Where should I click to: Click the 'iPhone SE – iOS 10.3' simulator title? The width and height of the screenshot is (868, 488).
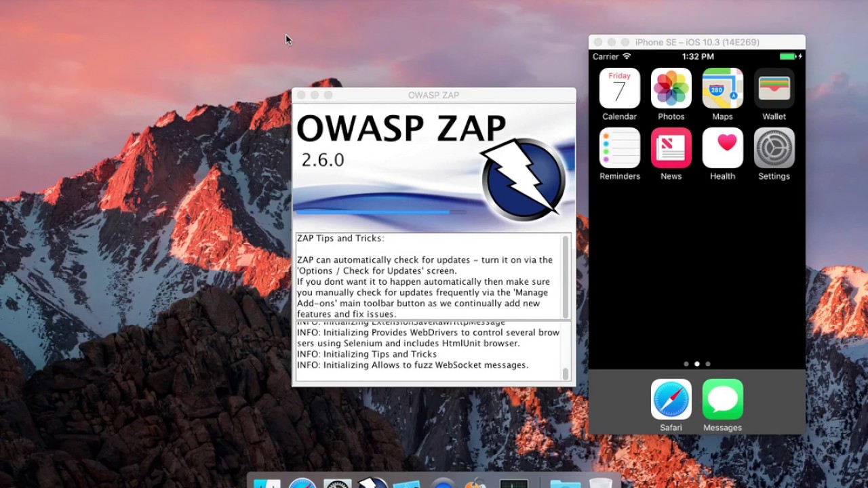coord(697,42)
